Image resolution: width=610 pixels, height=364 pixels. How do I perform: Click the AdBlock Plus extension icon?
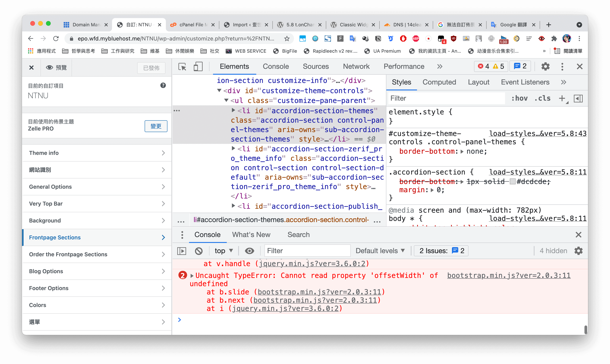point(416,39)
